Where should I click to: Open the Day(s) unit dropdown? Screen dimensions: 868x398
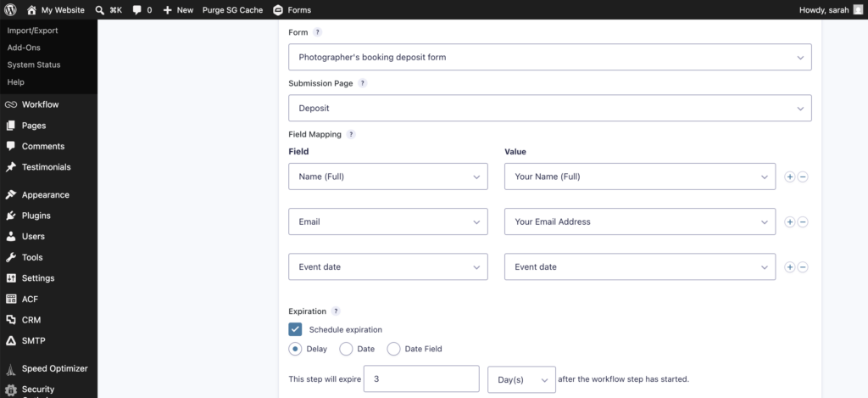pyautogui.click(x=521, y=379)
